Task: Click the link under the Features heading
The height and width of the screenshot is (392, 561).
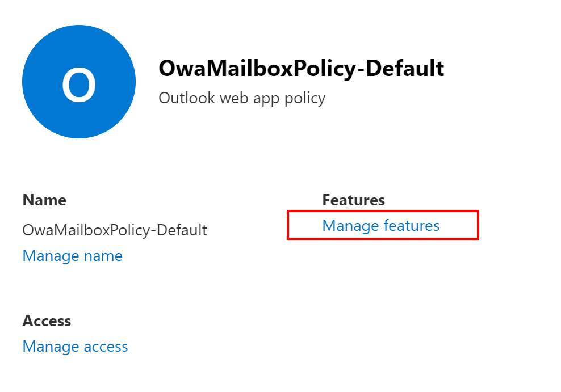Action: click(x=380, y=226)
